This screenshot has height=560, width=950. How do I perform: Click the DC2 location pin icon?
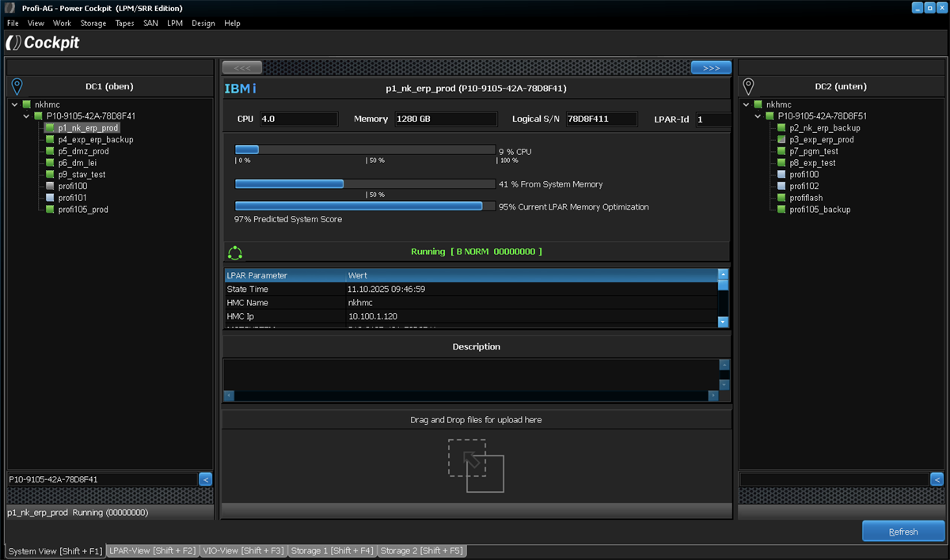point(748,86)
